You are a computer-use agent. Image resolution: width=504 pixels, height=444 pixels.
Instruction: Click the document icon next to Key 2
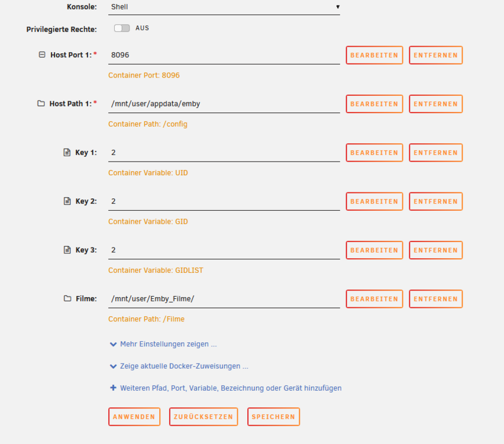coord(67,201)
